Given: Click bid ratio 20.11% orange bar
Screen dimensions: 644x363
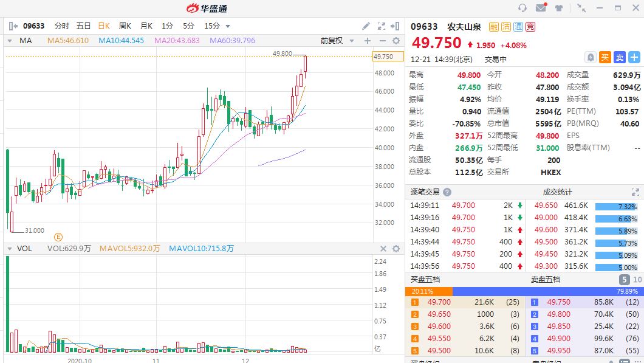Looking at the screenshot, I should pyautogui.click(x=429, y=291).
